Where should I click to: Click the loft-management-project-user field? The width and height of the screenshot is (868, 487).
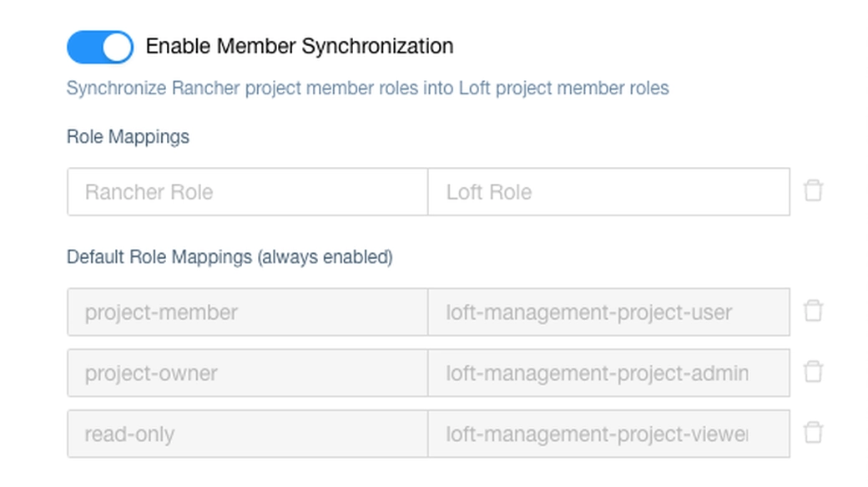[x=608, y=312]
